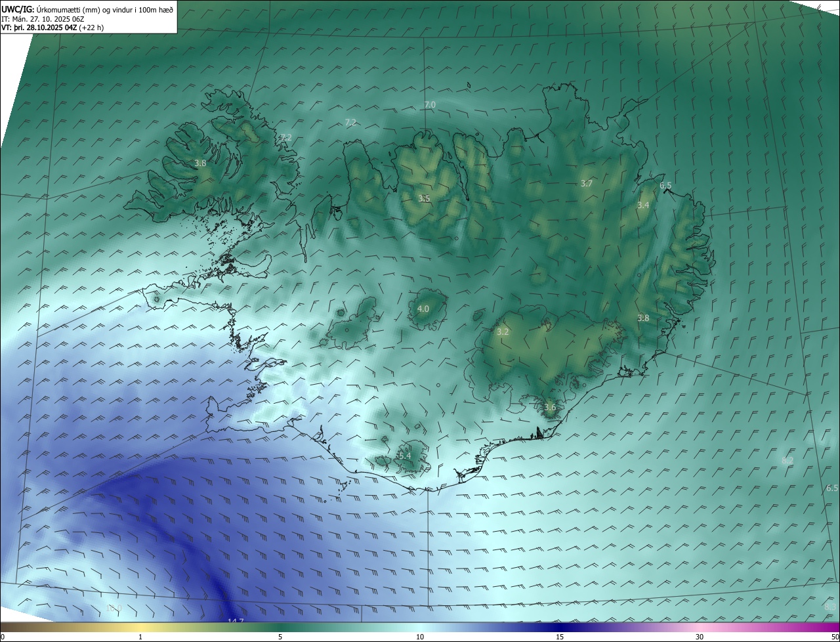Click the 3.7 value label in northeast Iceland
This screenshot has height=642, width=840.
coord(587,184)
